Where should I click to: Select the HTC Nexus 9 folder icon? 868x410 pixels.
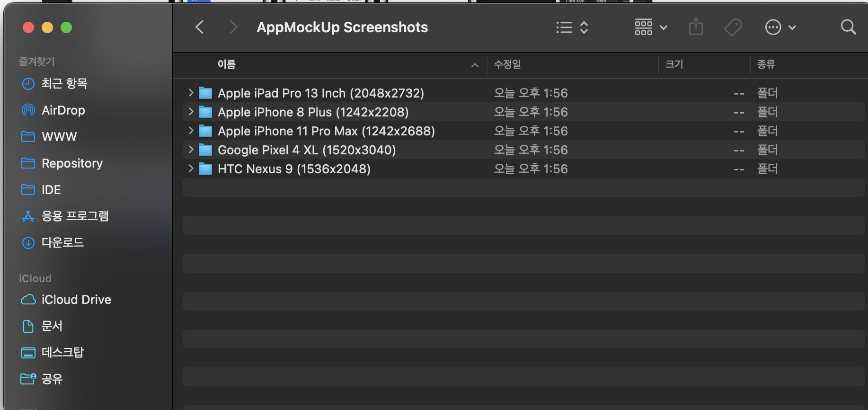coord(205,169)
